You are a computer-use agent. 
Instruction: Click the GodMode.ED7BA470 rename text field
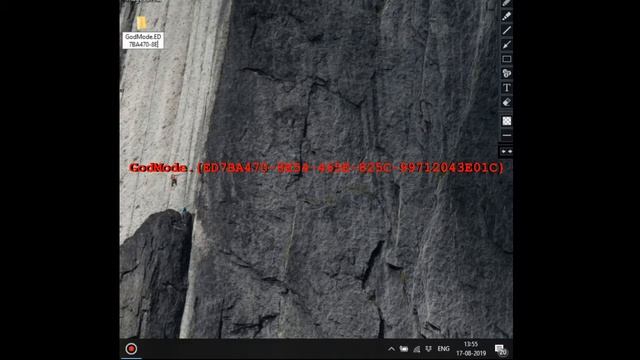[143, 40]
